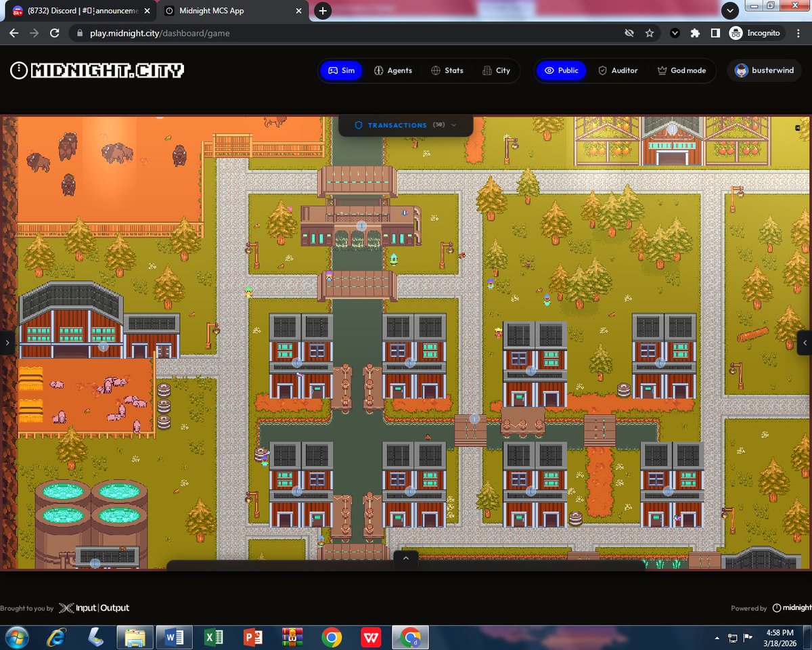The width and height of the screenshot is (812, 650).
Task: Expand the right side panel arrow
Action: tap(805, 343)
